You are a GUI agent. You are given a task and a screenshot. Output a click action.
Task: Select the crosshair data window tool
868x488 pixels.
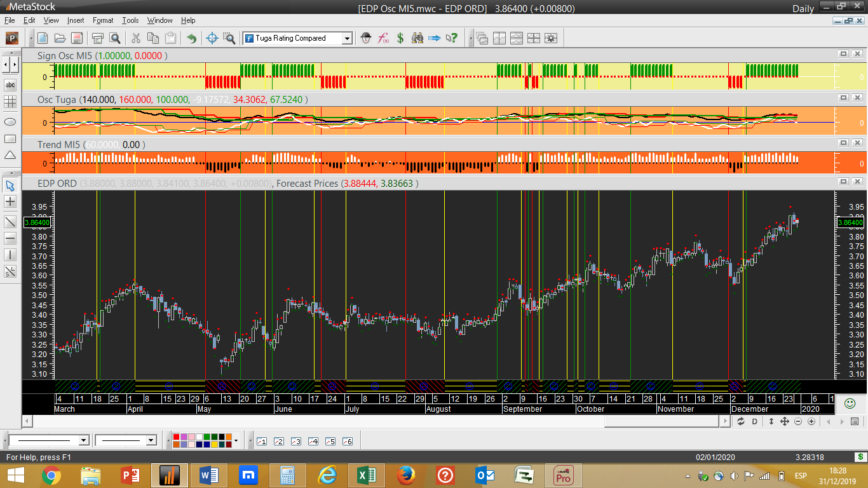pyautogui.click(x=213, y=38)
